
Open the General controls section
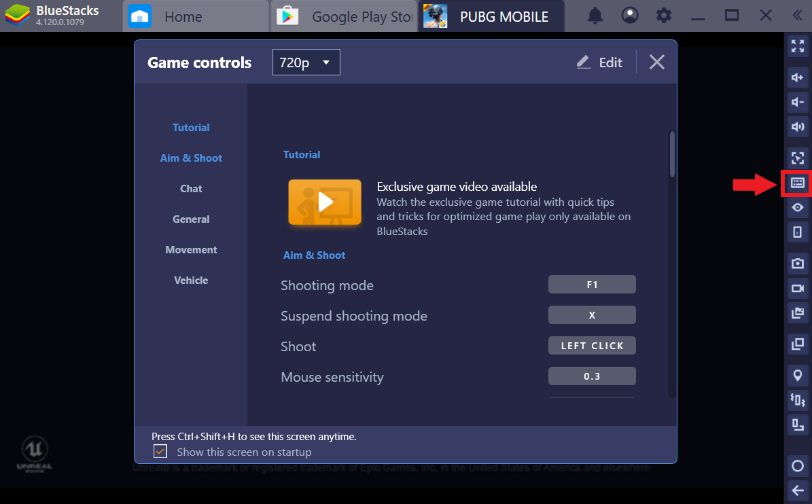pos(191,219)
